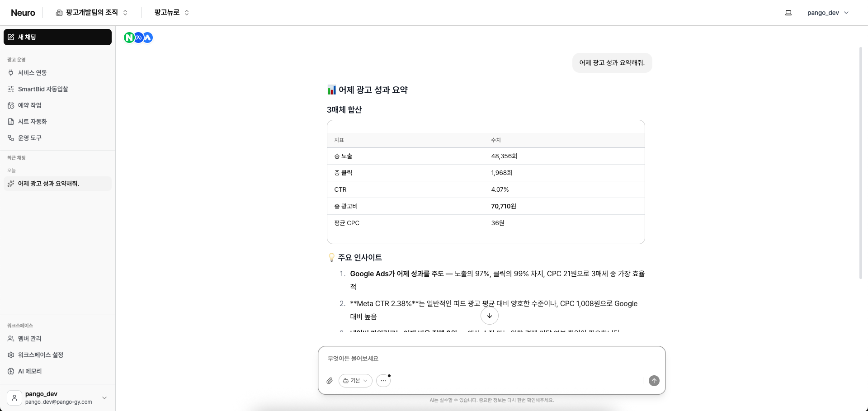The width and height of the screenshot is (868, 411).
Task: Click the sparkle icon beside recent chat
Action: [x=11, y=184]
